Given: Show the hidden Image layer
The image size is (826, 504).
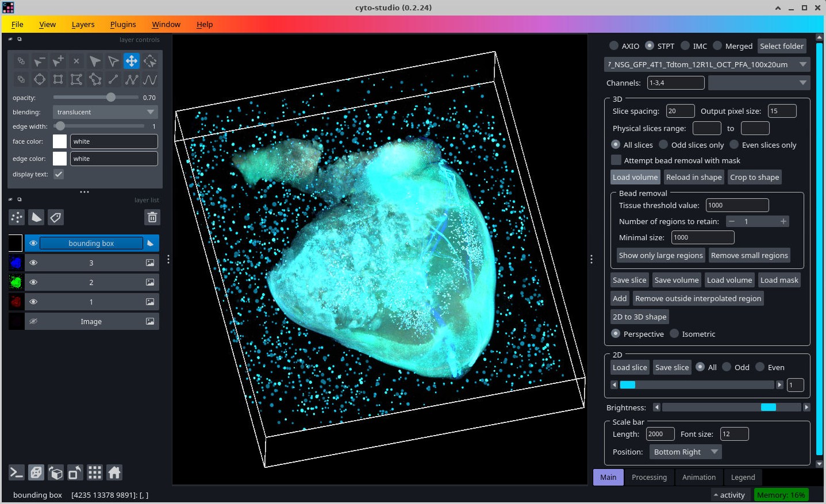Looking at the screenshot, I should coord(33,322).
